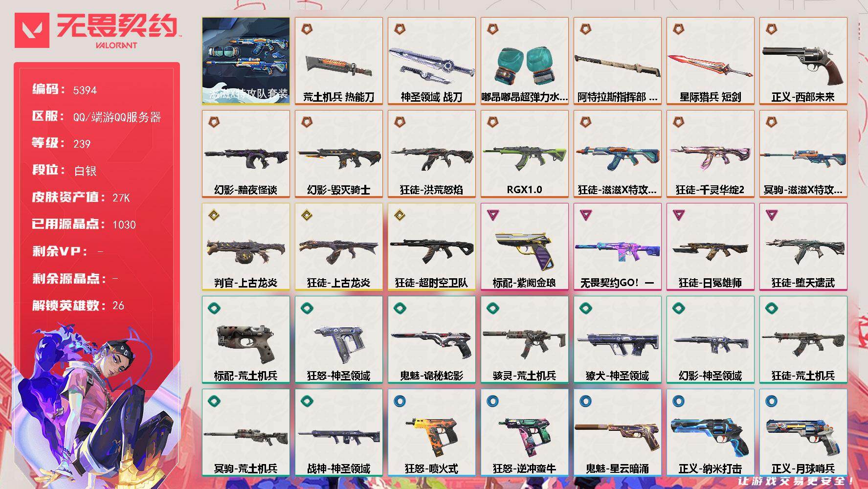
Task: Click the orange pentagon icon on 狂徒-洪荒怒焰
Action: click(x=400, y=122)
